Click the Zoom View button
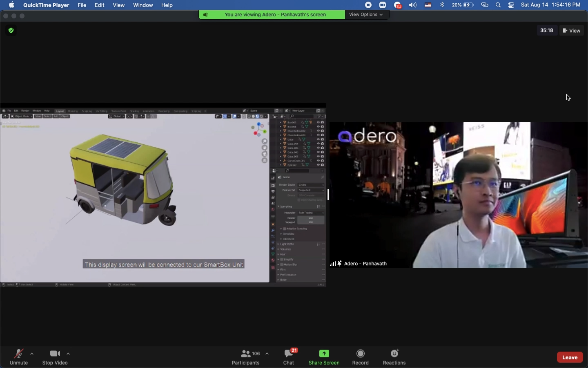588x368 pixels. pos(572,31)
